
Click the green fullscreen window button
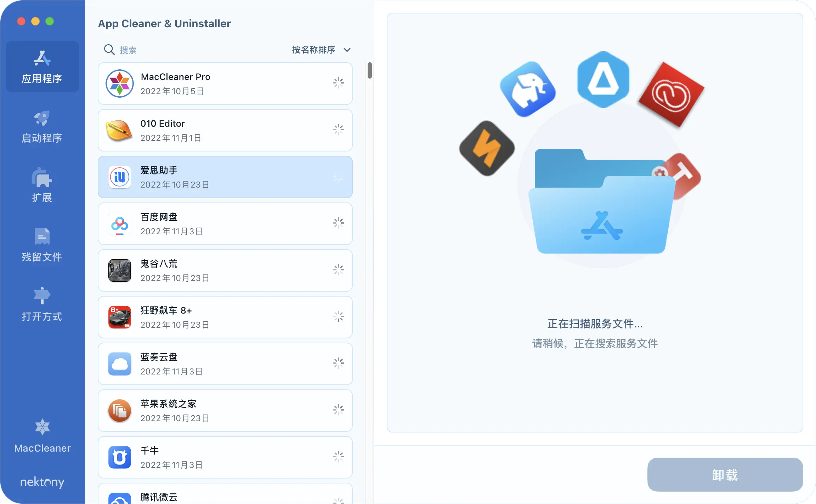[x=50, y=21]
